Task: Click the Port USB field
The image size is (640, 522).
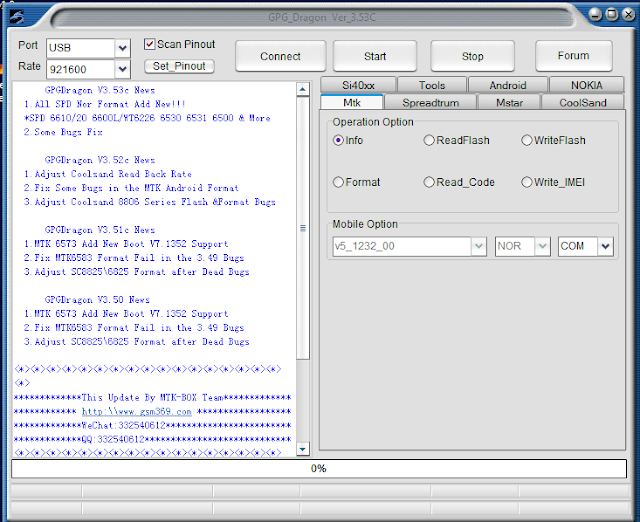Action: click(80, 48)
